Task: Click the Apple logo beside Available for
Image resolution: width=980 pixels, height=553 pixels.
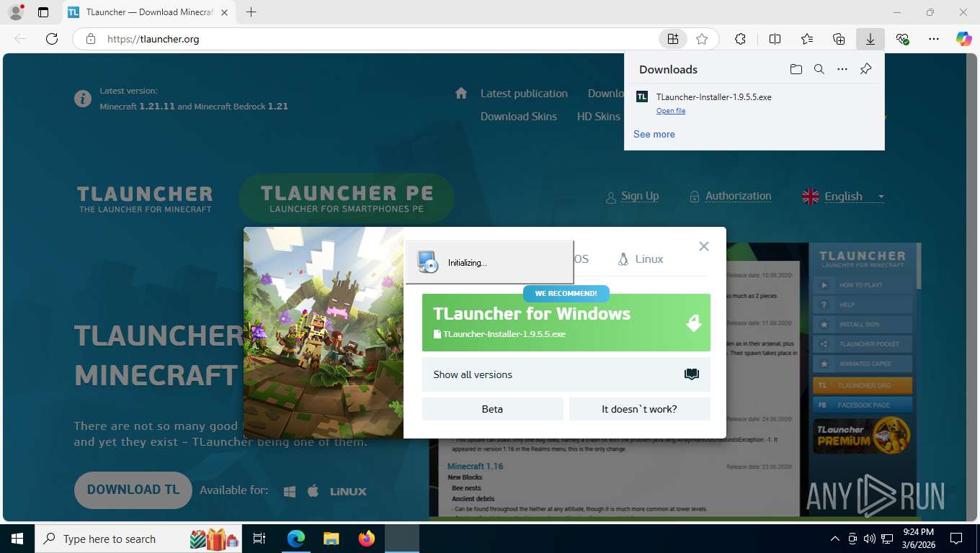Action: (x=313, y=491)
